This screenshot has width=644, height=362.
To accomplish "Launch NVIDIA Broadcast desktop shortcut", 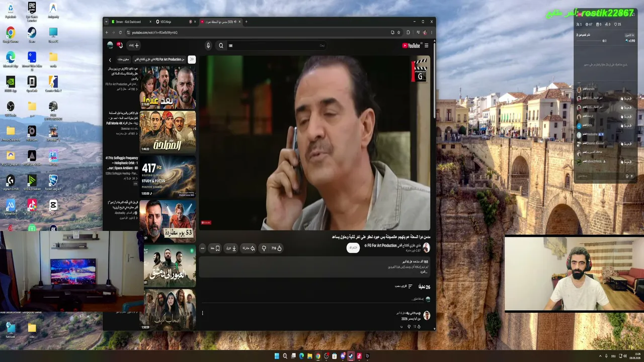I will [32, 182].
